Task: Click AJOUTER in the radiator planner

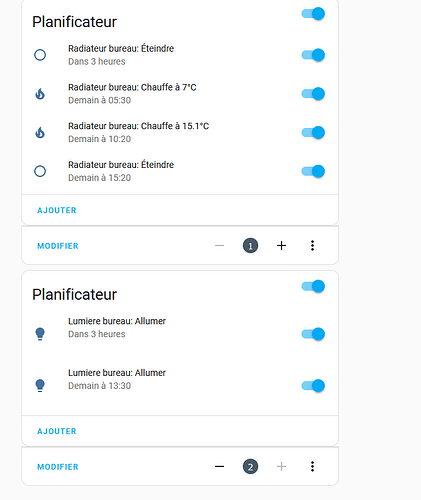Action: [x=57, y=210]
